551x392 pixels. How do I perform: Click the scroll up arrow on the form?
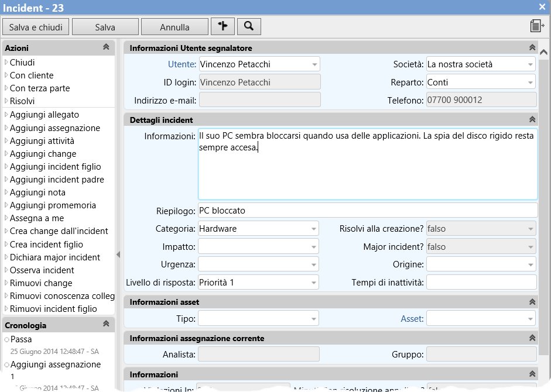[x=543, y=53]
